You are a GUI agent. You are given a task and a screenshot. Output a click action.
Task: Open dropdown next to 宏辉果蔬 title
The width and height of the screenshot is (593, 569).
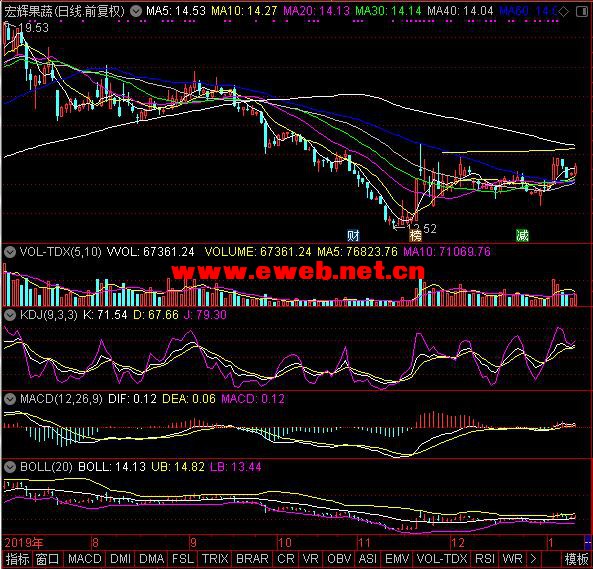pos(136,11)
